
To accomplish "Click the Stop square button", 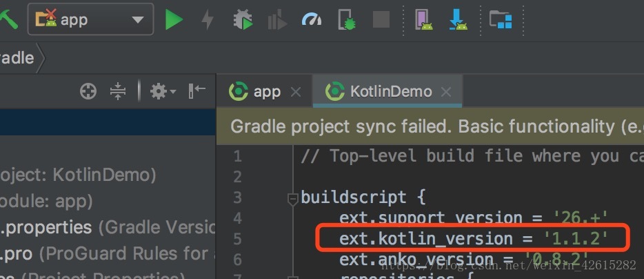I will [381, 19].
